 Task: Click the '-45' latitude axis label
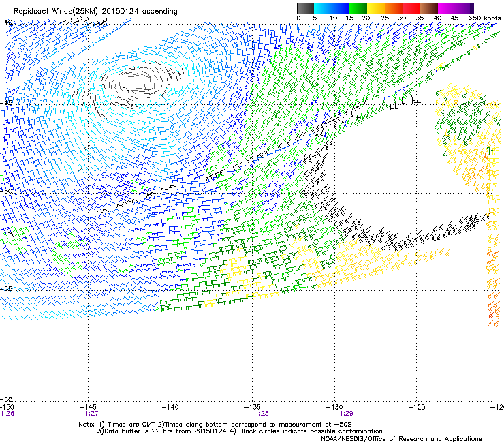click(x=6, y=103)
